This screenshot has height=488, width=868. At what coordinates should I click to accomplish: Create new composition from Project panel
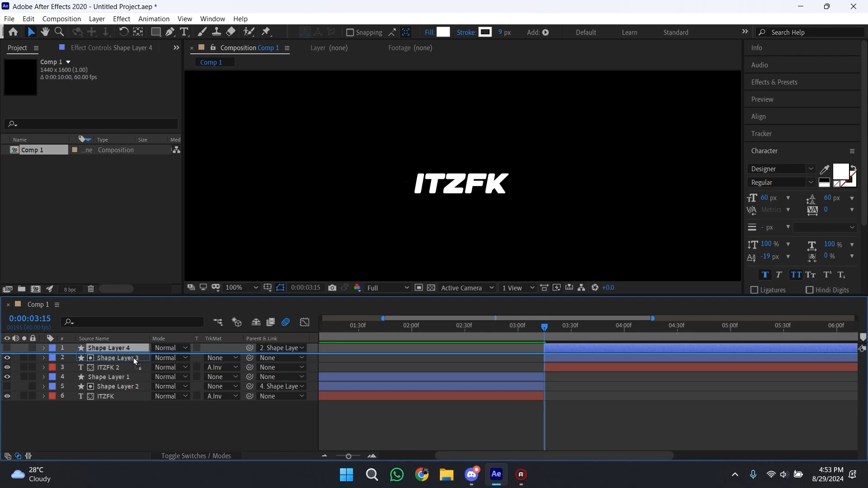click(x=35, y=289)
